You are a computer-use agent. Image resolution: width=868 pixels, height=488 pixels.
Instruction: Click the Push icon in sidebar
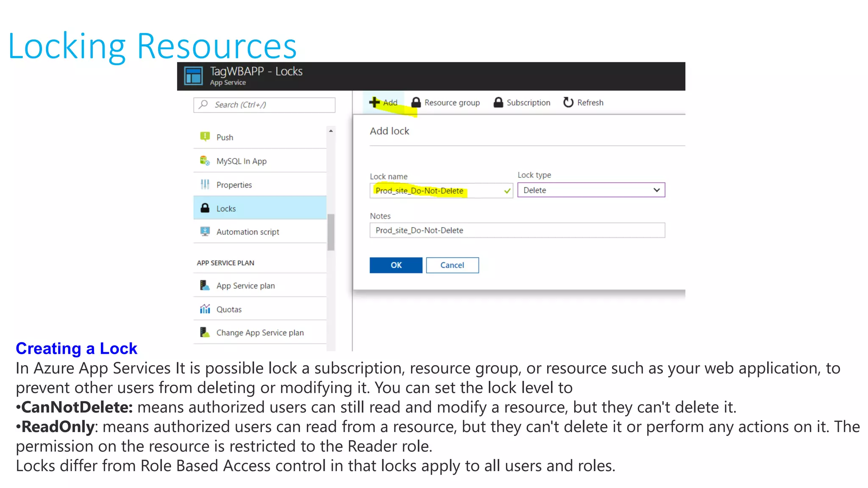click(x=205, y=136)
